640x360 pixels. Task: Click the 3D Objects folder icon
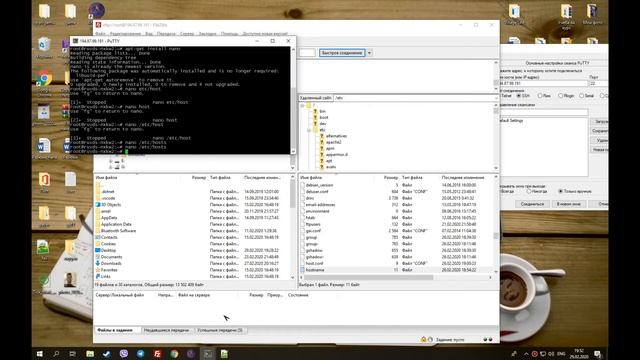click(98, 204)
